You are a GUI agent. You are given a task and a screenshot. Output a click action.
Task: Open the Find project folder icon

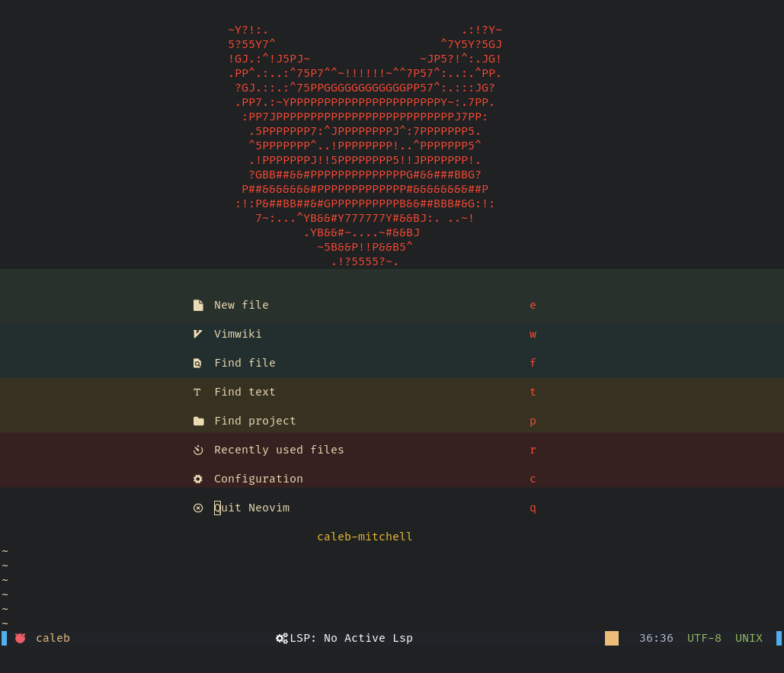pos(198,421)
